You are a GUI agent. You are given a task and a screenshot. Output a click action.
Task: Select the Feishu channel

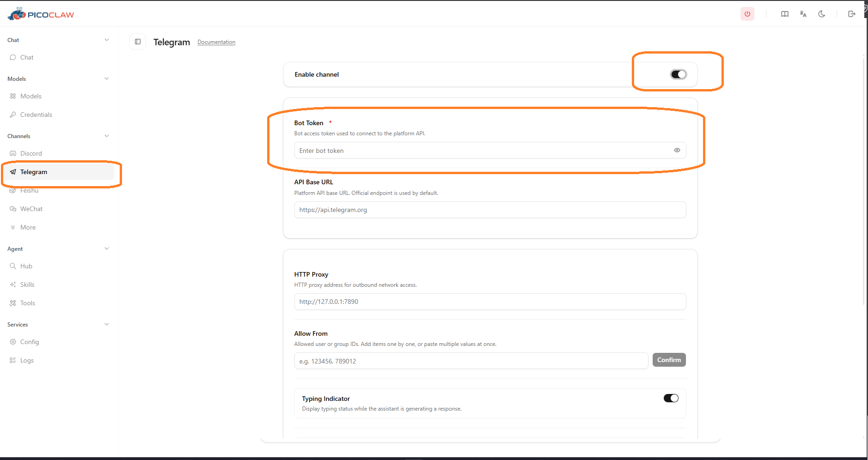pyautogui.click(x=59, y=190)
